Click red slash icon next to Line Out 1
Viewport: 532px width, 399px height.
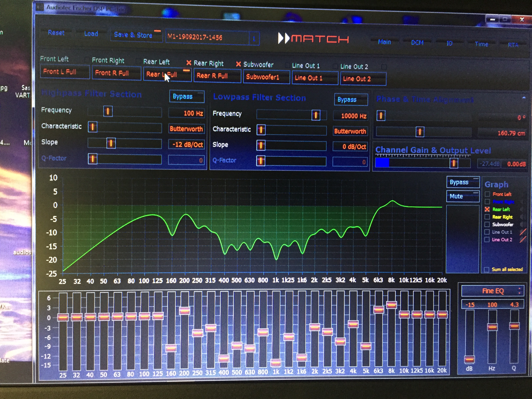point(523,232)
